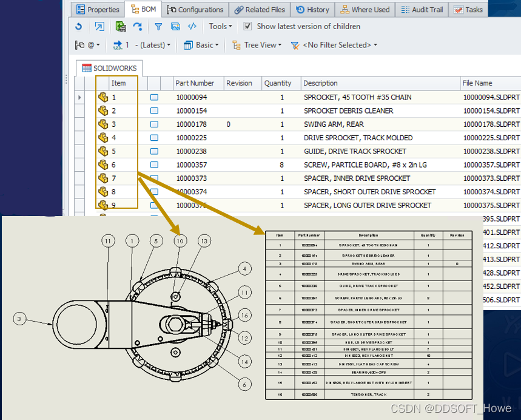
Task: Click part icon for item 1
Action: tap(103, 97)
